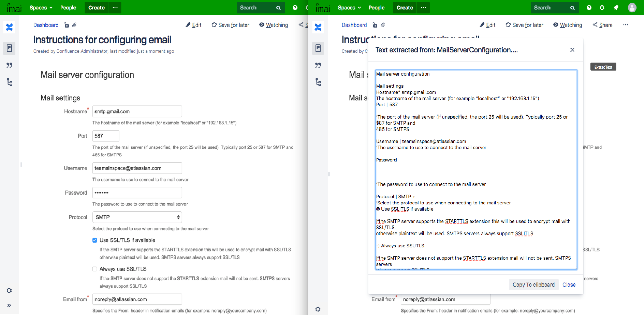
Task: Click the Password field
Action: point(137,192)
